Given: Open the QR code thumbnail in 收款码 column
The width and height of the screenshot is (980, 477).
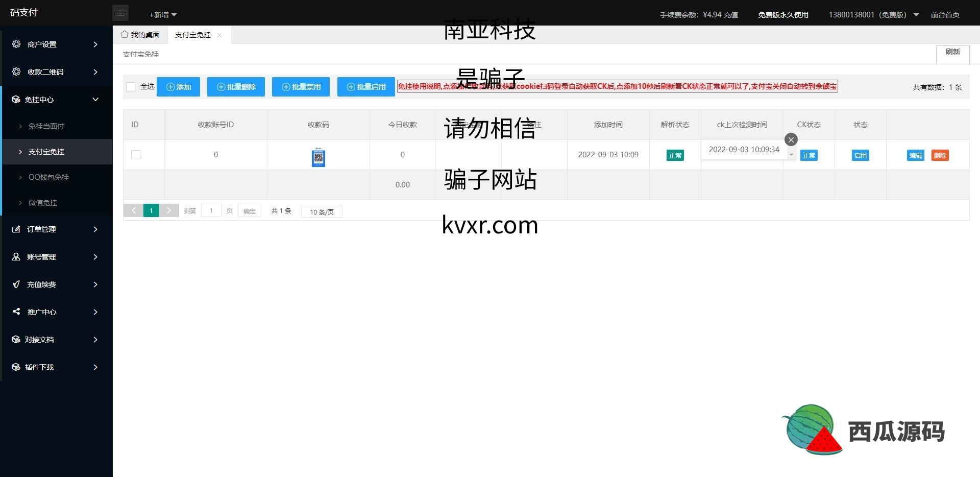Looking at the screenshot, I should tap(318, 157).
